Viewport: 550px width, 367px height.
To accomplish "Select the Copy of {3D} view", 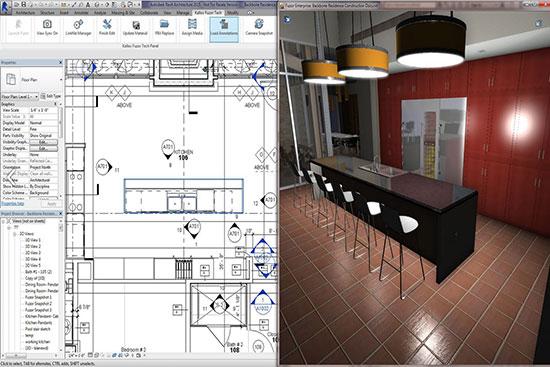I will pyautogui.click(x=35, y=278).
